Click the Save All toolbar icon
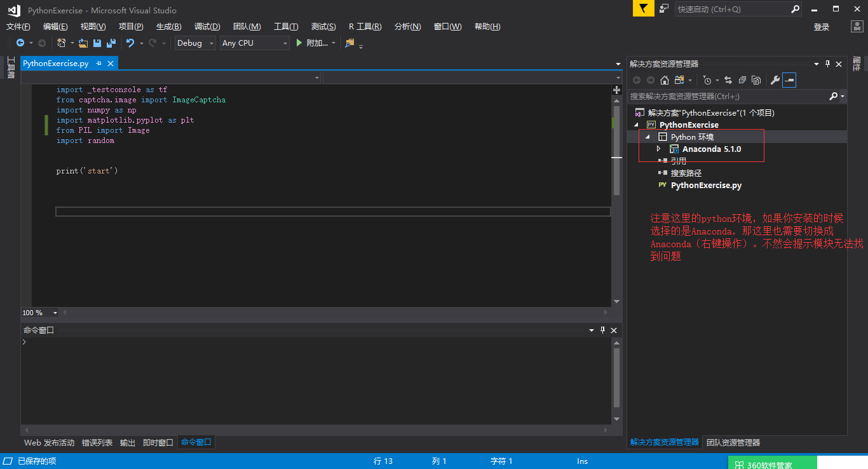Screen dimensions: 868x469 click(x=111, y=43)
